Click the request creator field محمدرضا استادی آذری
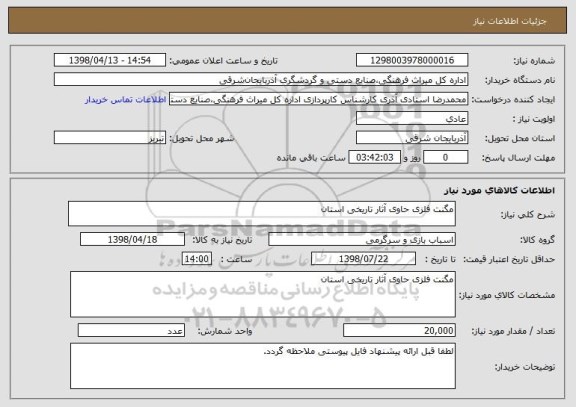Image resolution: width=576 pixels, height=407 pixels. (318, 99)
